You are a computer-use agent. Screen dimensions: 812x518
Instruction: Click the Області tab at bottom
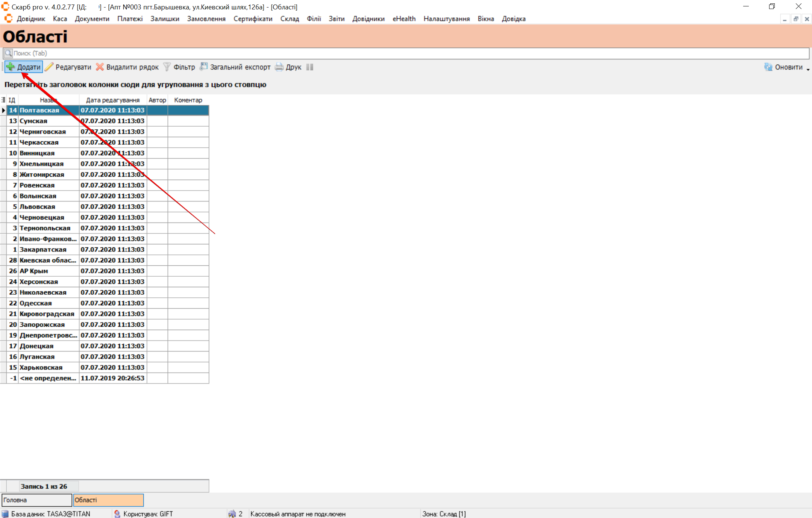pos(108,500)
